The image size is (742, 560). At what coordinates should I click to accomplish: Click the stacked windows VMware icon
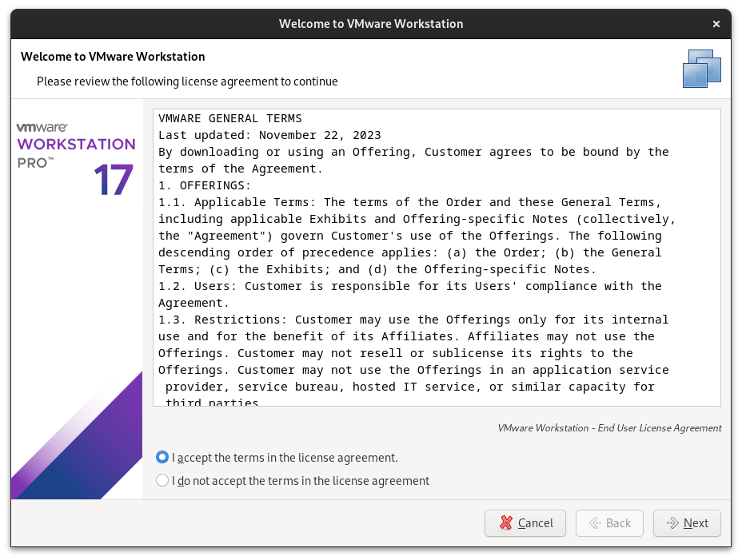(702, 69)
